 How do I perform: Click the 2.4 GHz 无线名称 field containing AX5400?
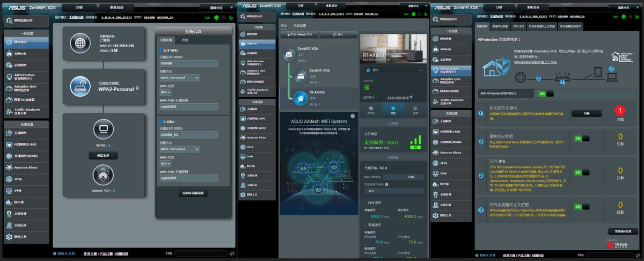click(x=188, y=63)
